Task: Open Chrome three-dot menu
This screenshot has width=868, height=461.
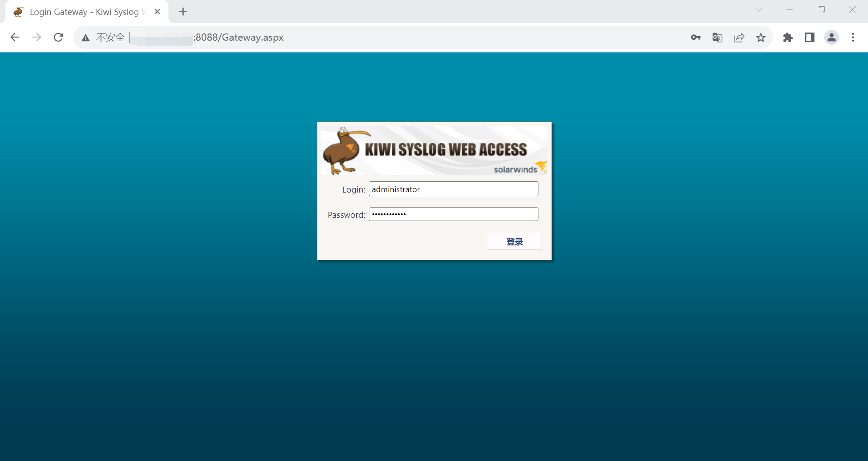Action: coord(853,38)
